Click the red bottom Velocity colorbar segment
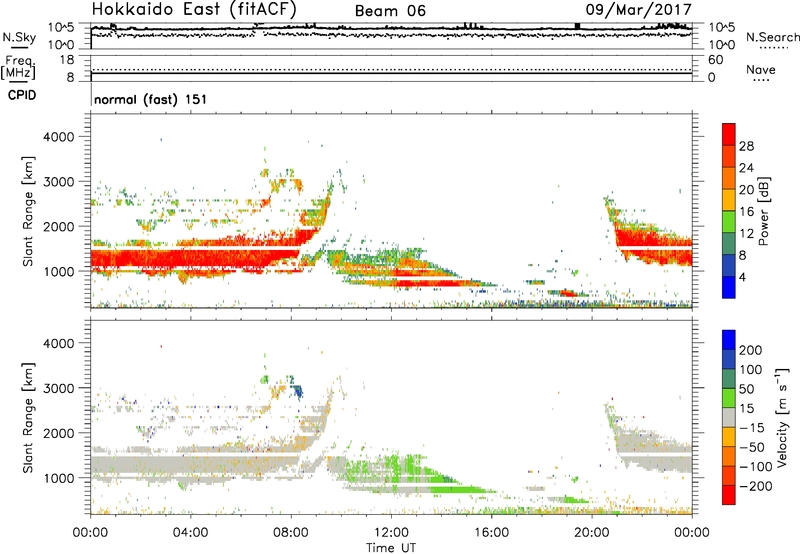 click(x=729, y=495)
